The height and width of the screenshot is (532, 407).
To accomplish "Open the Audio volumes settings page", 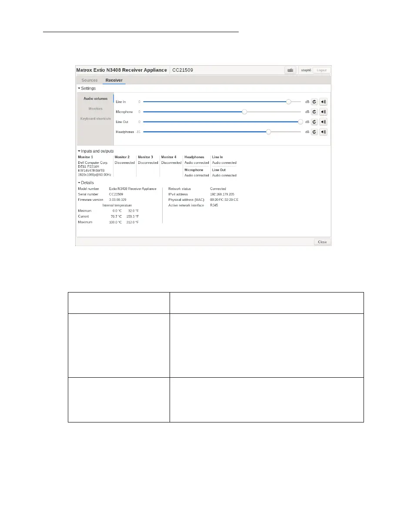I will [x=95, y=99].
